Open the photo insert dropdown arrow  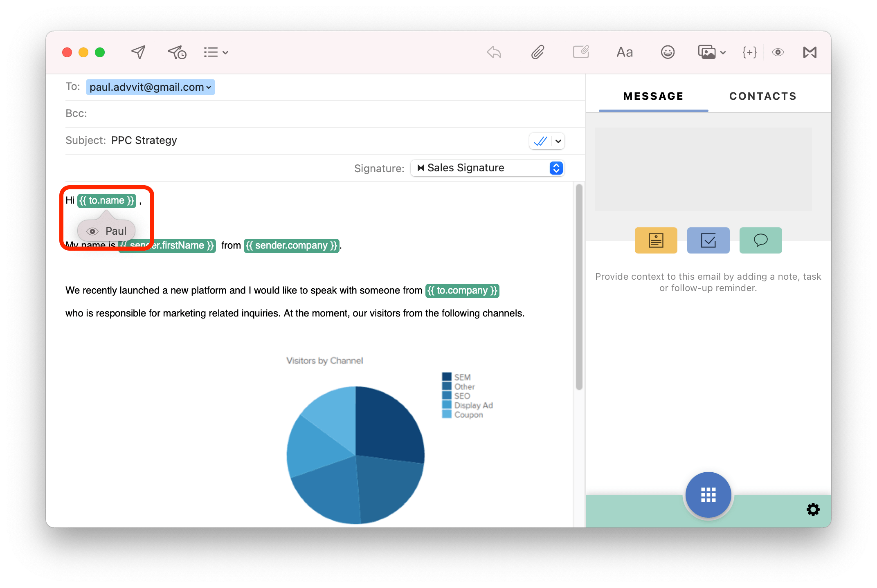723,52
